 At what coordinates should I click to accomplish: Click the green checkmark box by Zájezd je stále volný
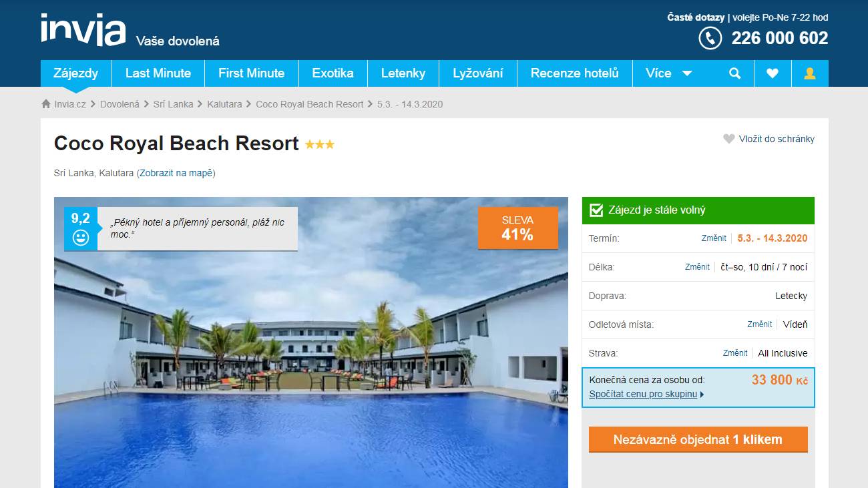pyautogui.click(x=596, y=210)
